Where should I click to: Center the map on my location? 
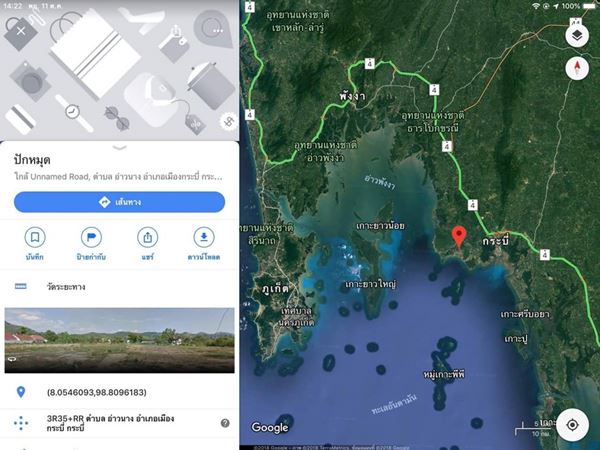pos(572,425)
